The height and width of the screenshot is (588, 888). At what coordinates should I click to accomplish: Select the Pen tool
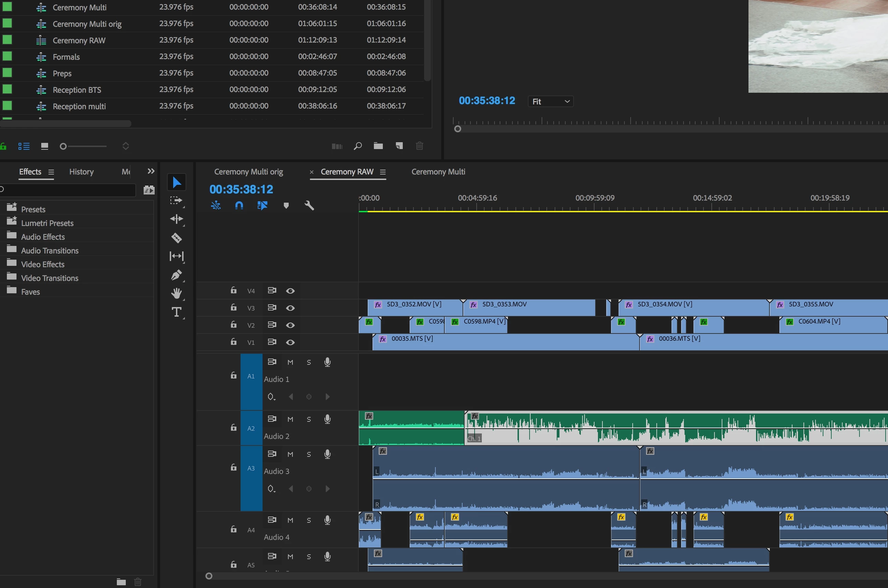tap(176, 275)
